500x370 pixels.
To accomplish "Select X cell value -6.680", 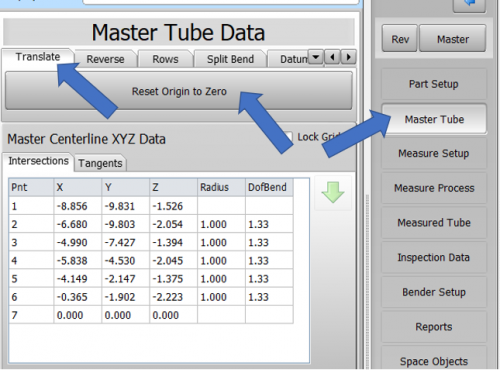I will pos(78,224).
